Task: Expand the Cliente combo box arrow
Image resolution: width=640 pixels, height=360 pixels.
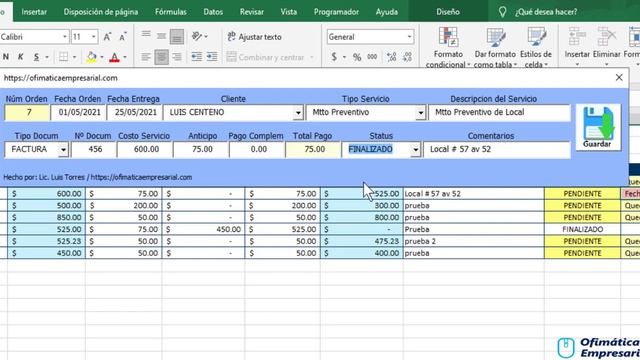Action: (298, 113)
